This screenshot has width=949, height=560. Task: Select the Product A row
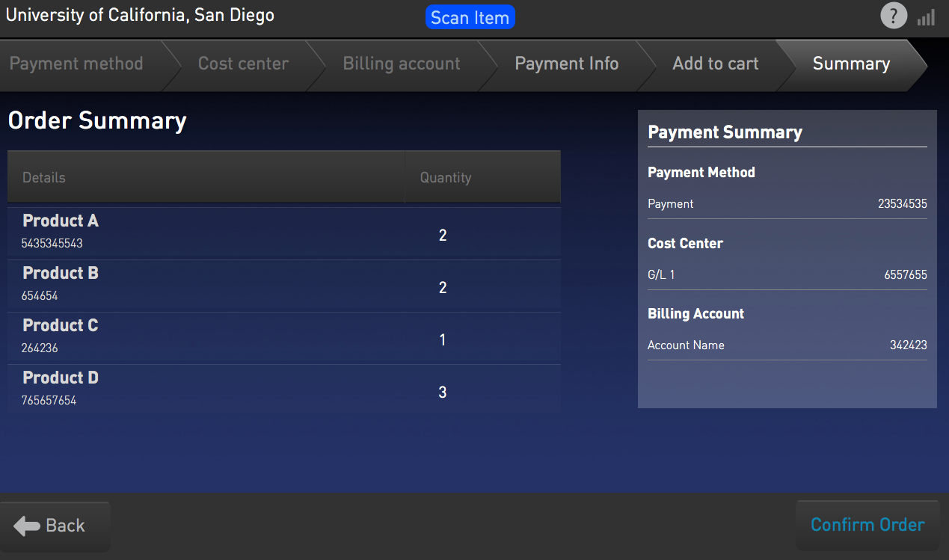point(284,234)
